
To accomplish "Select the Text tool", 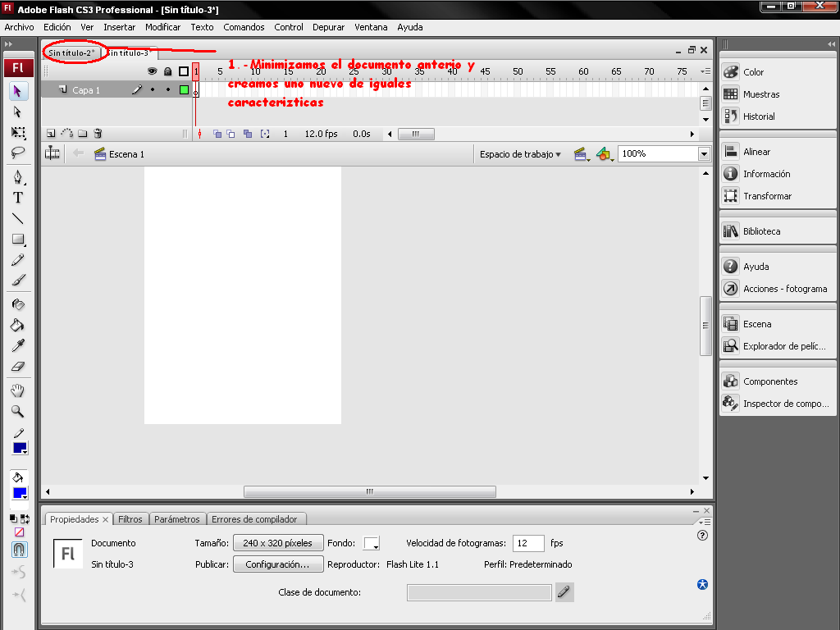I will 18,198.
